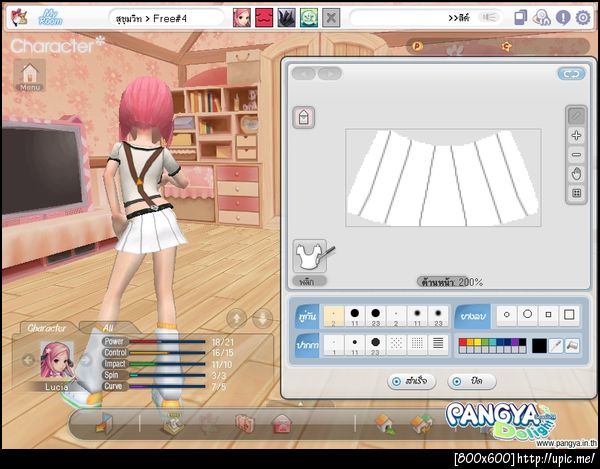
Task: Click the หลัก button below shirt icon
Action: (x=309, y=282)
